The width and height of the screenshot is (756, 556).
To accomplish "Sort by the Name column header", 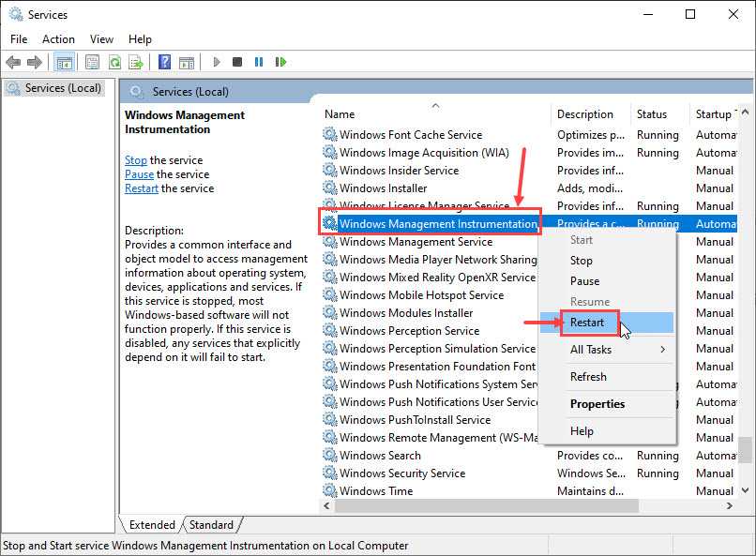I will coord(435,114).
